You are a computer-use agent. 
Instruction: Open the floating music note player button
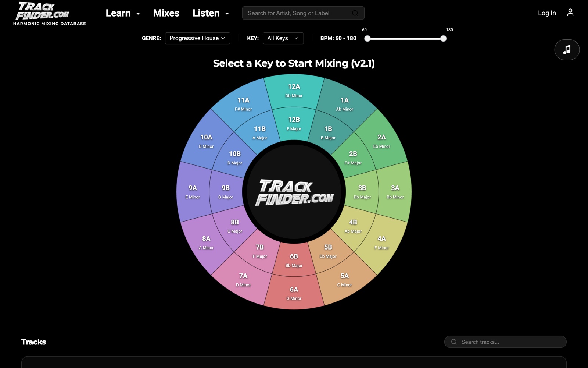point(567,50)
